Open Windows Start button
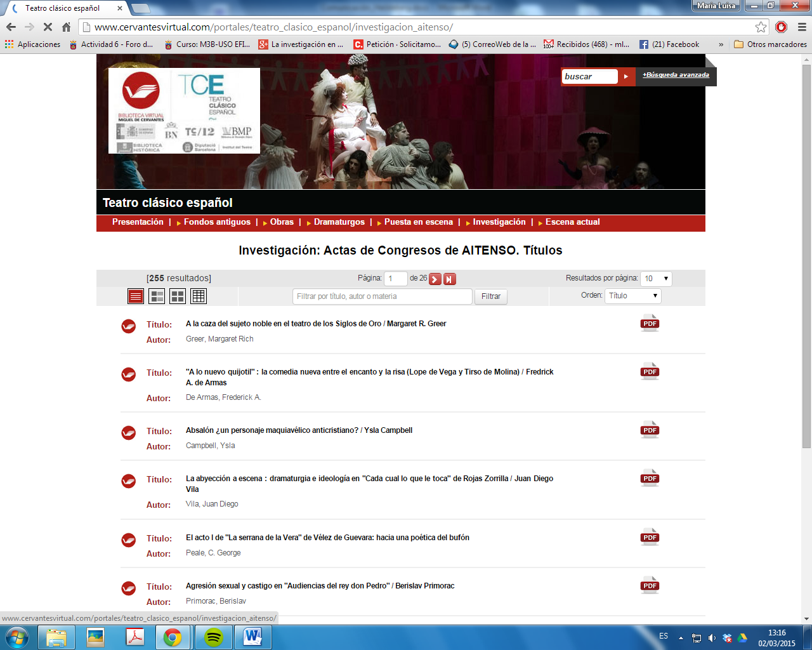 [17, 637]
